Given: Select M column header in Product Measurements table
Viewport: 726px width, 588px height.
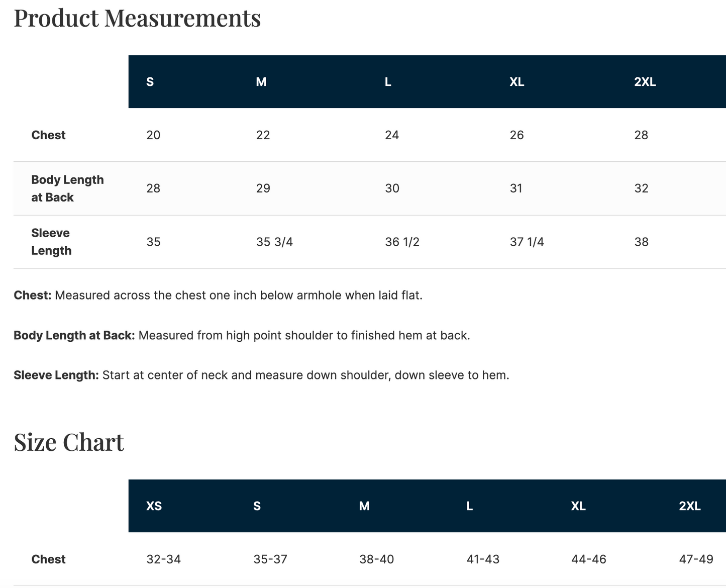Looking at the screenshot, I should tap(261, 82).
